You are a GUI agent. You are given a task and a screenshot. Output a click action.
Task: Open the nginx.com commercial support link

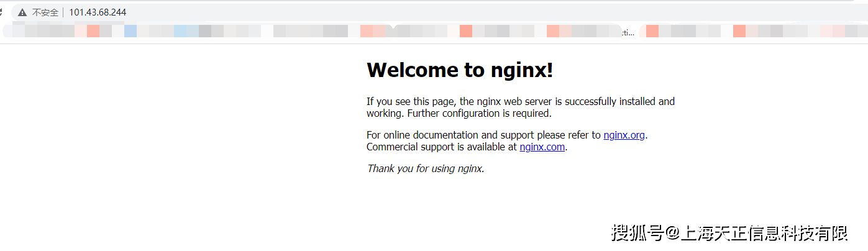pyautogui.click(x=542, y=147)
